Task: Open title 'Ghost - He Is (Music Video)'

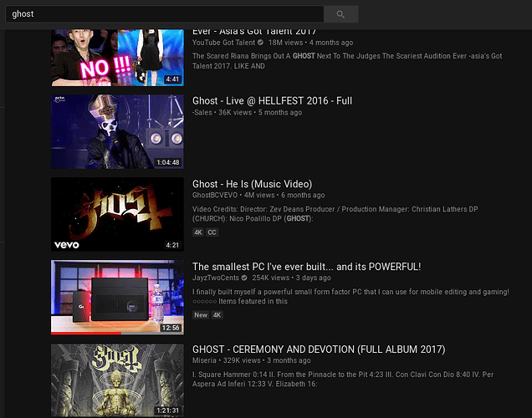Action: tap(252, 184)
